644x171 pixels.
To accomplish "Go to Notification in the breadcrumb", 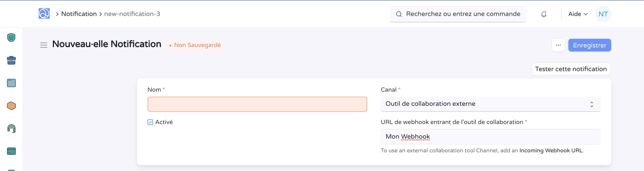I will 79,14.
